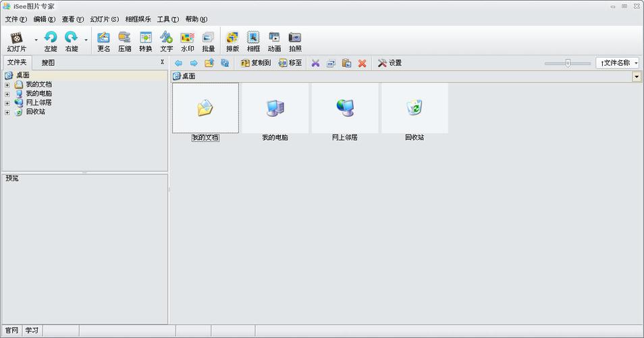Open the 文字 text tool
Viewport: 644px width, 338px height.
click(x=166, y=42)
